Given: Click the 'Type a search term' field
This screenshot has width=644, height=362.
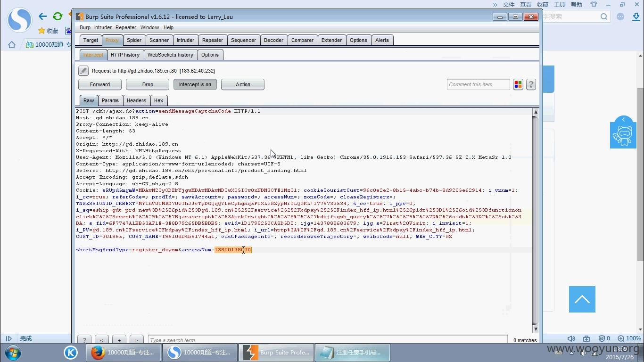Looking at the screenshot, I should click(328, 340).
